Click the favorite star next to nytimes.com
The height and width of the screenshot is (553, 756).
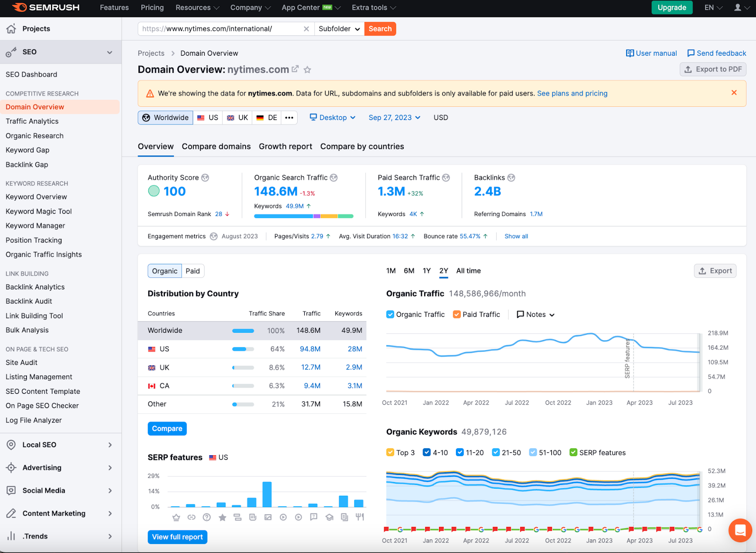click(308, 69)
